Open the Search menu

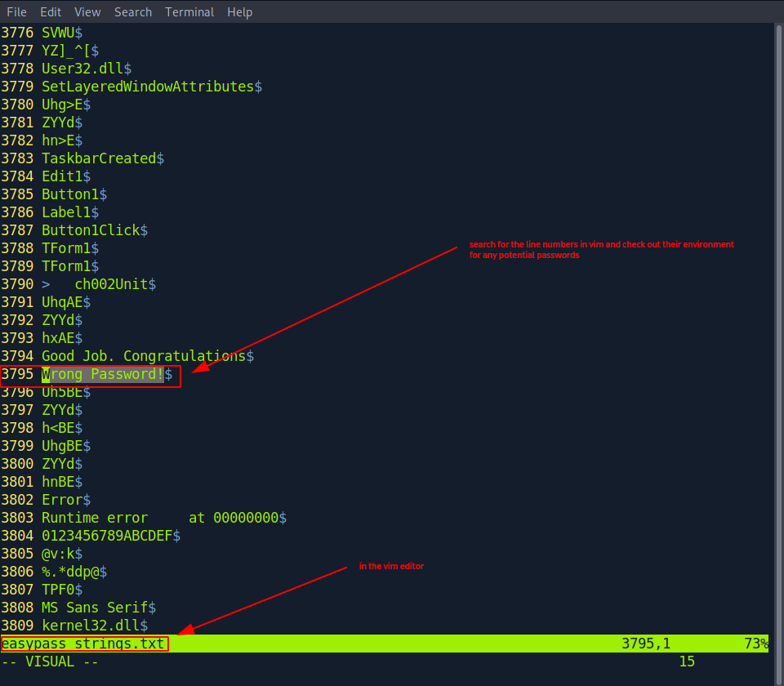[132, 11]
